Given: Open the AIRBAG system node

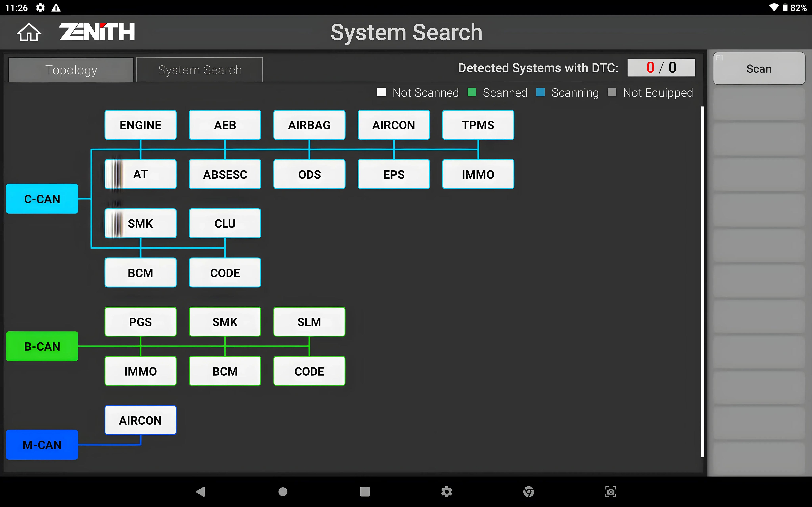Looking at the screenshot, I should click(309, 125).
